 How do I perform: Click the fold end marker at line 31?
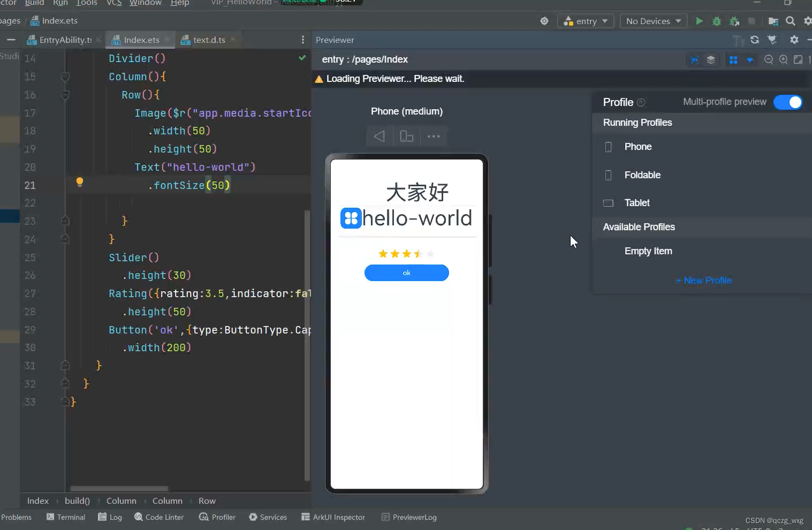65,366
